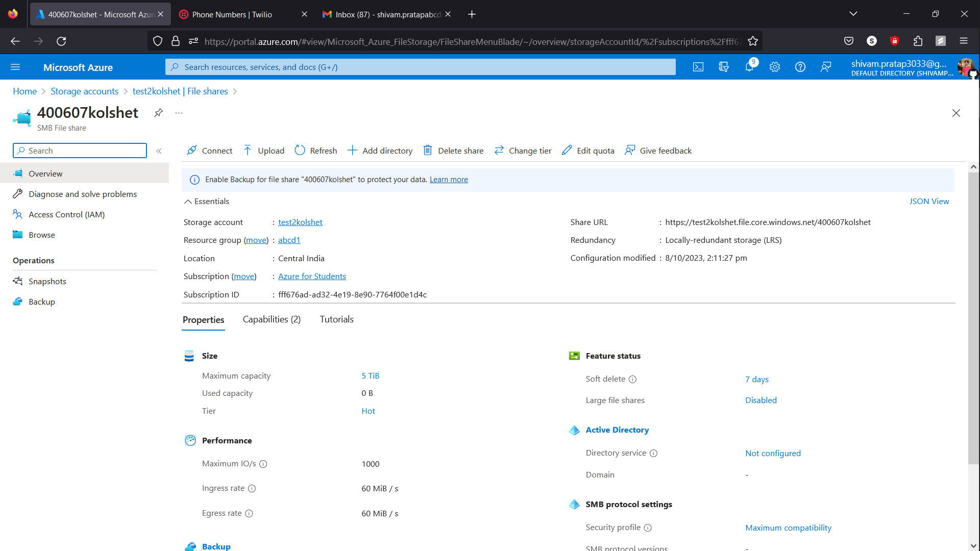Switch to the Twilio Phone Numbers browser tab
The width and height of the screenshot is (980, 551).
[232, 14]
